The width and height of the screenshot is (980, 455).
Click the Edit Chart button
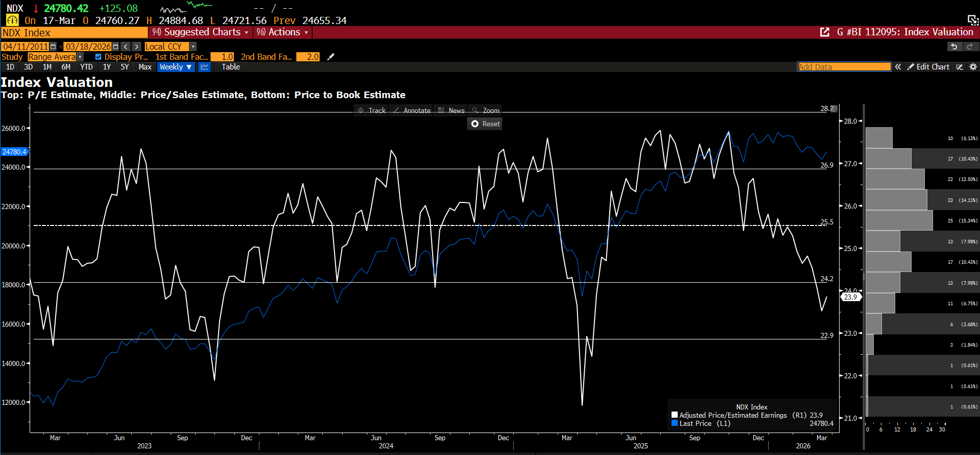click(x=928, y=67)
